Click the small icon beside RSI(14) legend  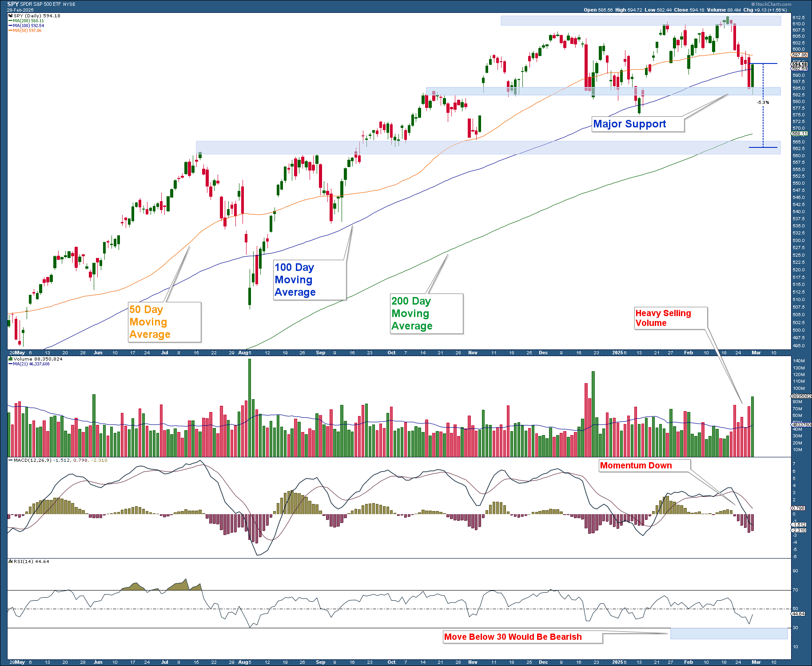coord(11,561)
